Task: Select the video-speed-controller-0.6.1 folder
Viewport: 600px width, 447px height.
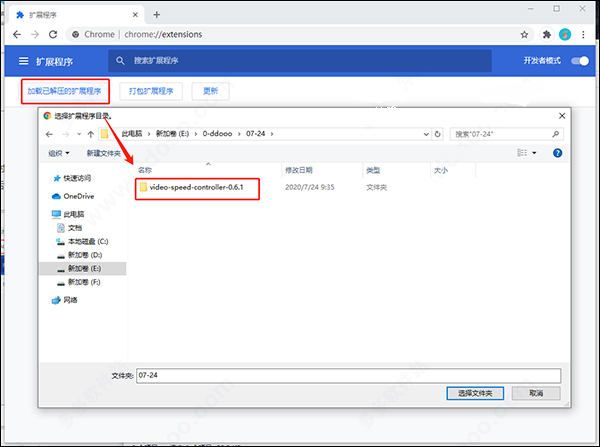Action: (197, 187)
